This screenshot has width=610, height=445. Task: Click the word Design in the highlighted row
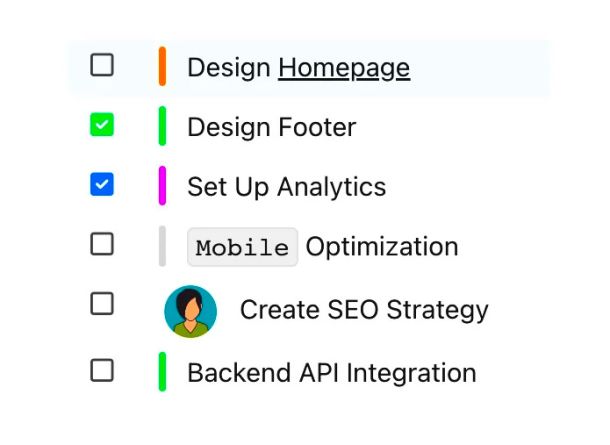click(x=229, y=68)
